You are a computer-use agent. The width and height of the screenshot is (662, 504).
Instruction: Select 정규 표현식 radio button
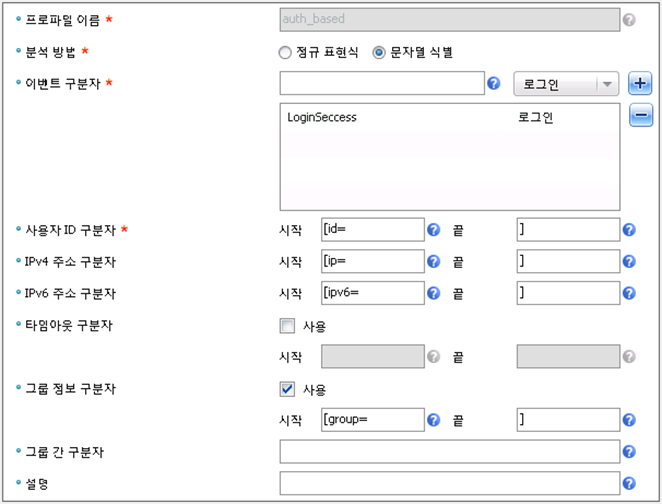pyautogui.click(x=285, y=53)
